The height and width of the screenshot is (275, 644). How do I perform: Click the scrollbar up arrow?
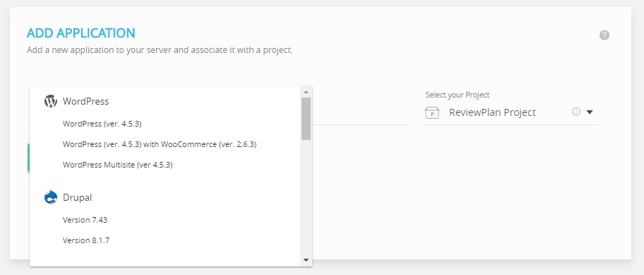pyautogui.click(x=306, y=92)
